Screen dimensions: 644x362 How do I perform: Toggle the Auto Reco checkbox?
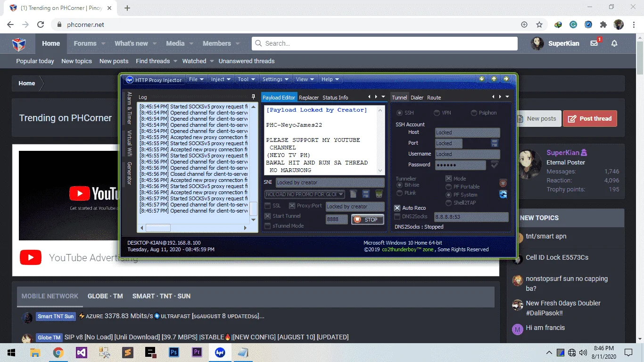(x=397, y=208)
